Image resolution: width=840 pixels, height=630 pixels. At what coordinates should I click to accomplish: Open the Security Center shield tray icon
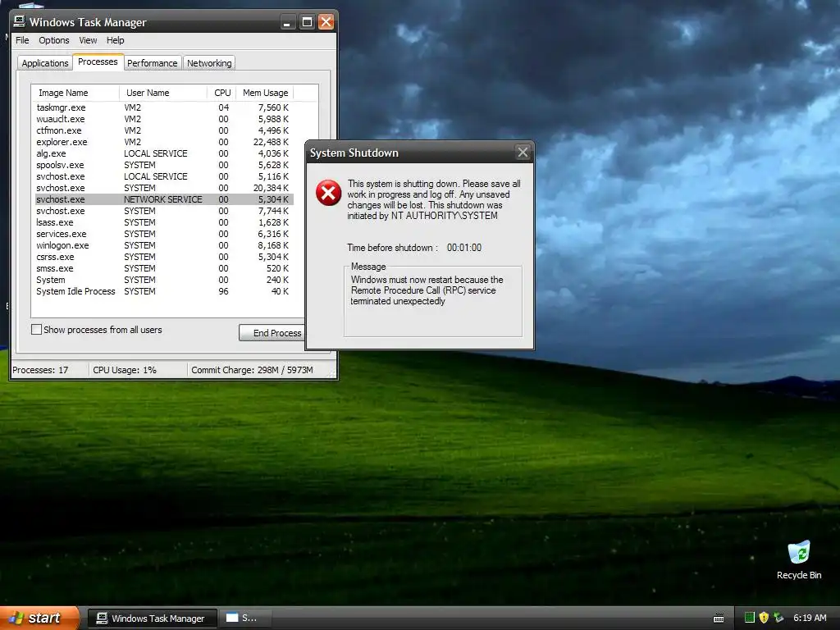coord(764,618)
